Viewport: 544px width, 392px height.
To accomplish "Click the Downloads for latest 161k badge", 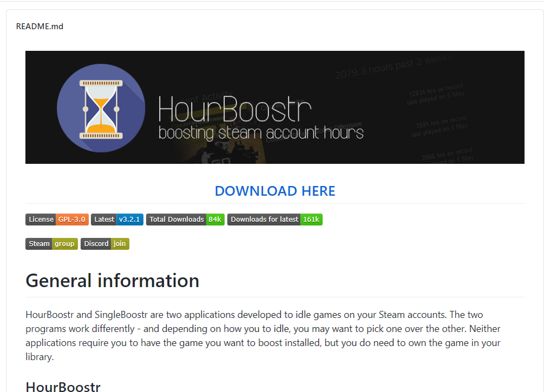I will 275,219.
